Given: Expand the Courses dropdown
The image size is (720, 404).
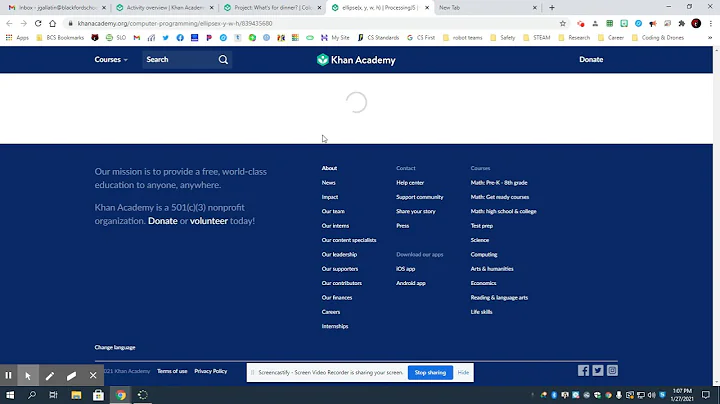Looking at the screenshot, I should pos(111,60).
